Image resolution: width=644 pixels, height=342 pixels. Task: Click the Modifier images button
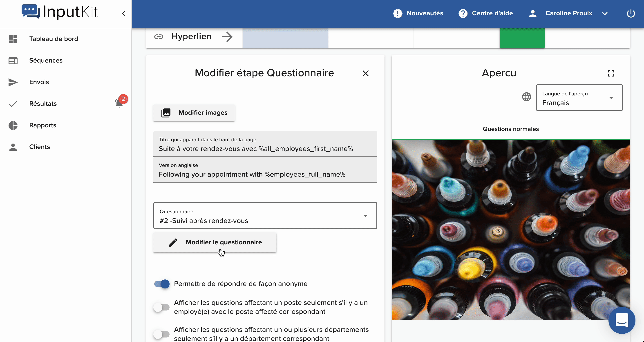(x=194, y=113)
